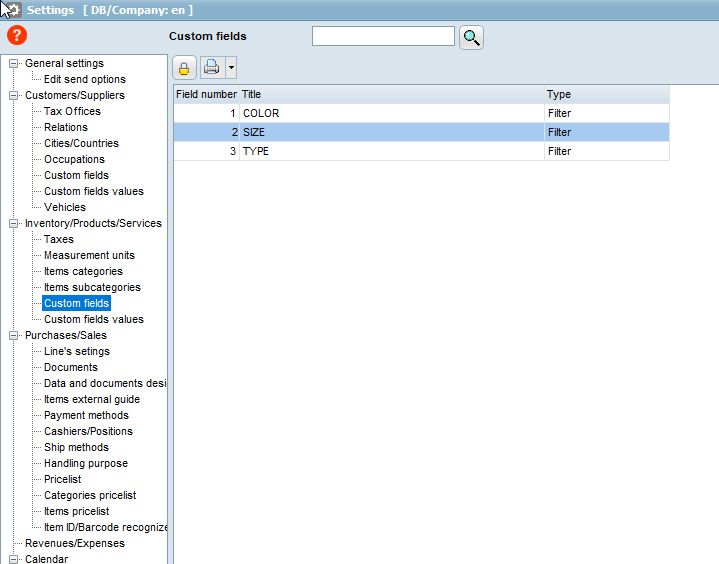This screenshot has width=719, height=564.
Task: Open Data and documents design item
Action: (x=105, y=383)
